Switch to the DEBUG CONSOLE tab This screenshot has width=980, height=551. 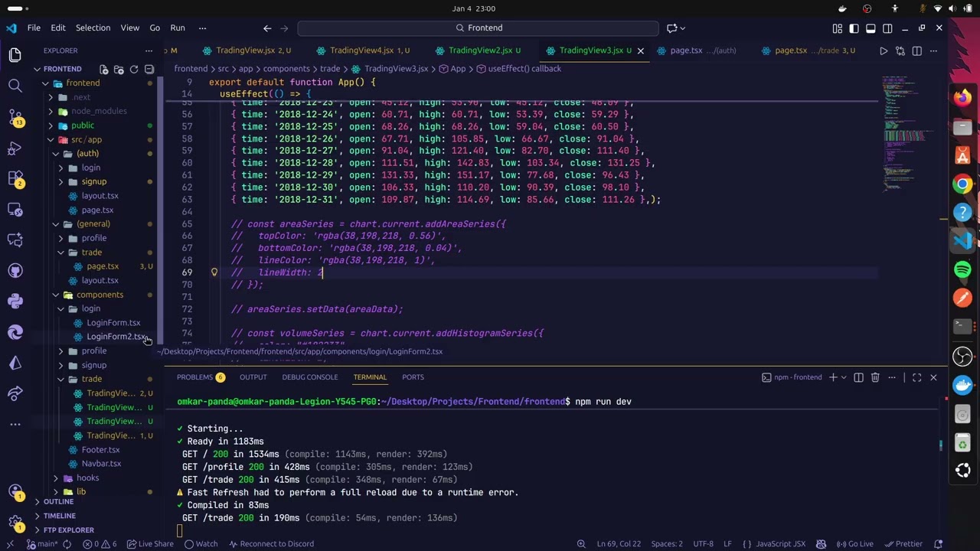[x=309, y=377]
